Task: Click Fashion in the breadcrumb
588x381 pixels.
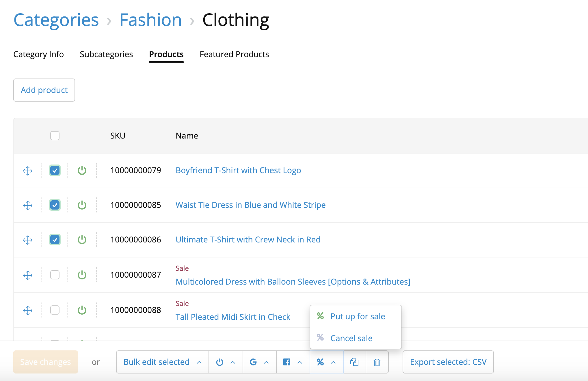Action: coord(150,20)
